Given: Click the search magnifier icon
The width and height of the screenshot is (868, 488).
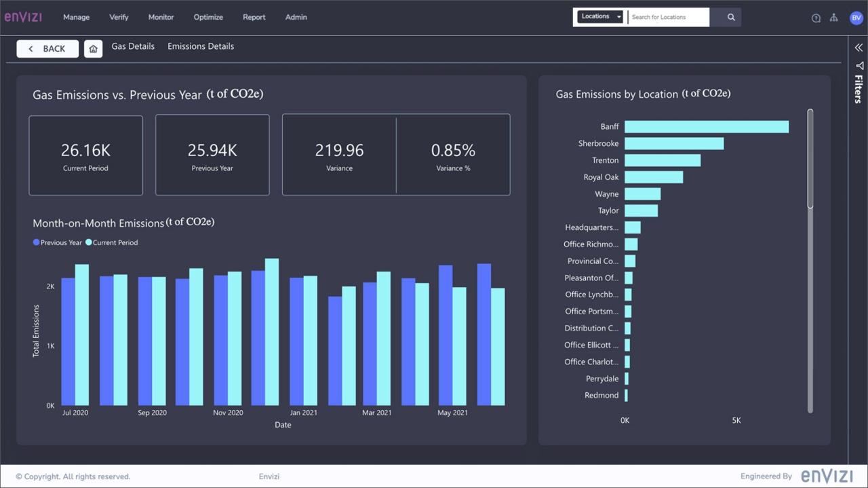Looking at the screenshot, I should [731, 17].
